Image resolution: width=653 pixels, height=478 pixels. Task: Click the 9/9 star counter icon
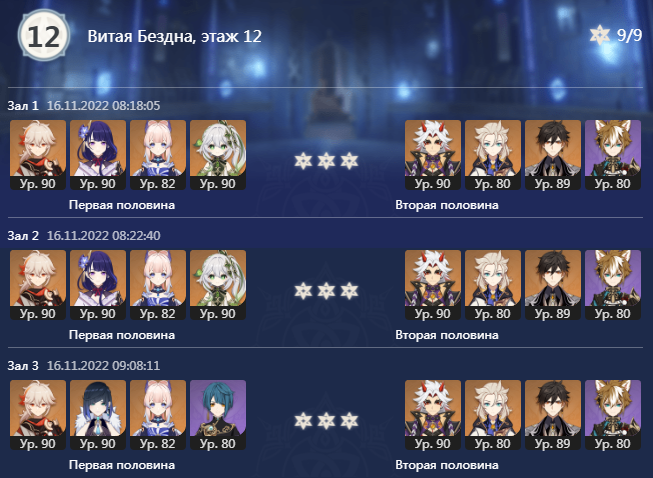coord(600,35)
